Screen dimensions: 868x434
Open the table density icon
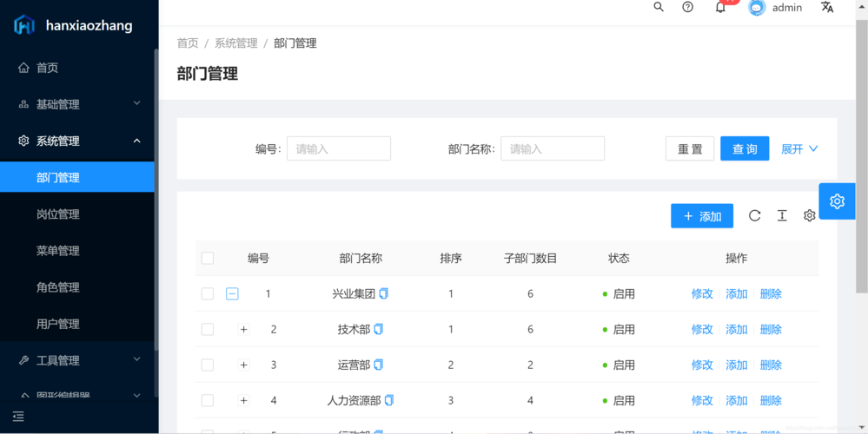pyautogui.click(x=782, y=215)
